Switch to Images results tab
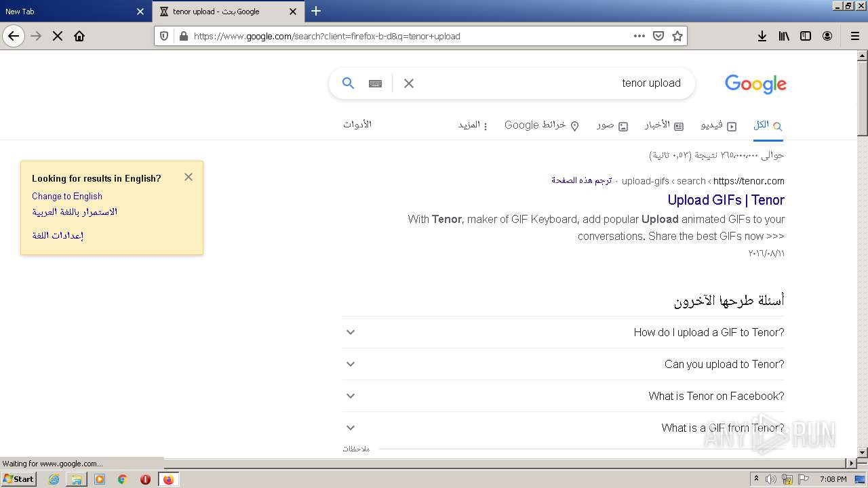The width and height of the screenshot is (868, 488). 612,125
